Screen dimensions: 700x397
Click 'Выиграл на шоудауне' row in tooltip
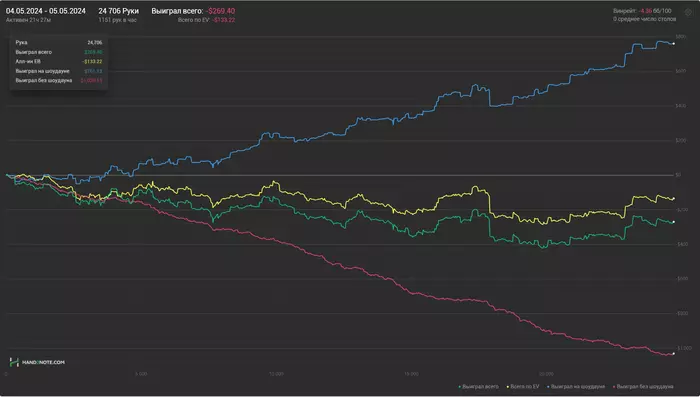coord(58,71)
